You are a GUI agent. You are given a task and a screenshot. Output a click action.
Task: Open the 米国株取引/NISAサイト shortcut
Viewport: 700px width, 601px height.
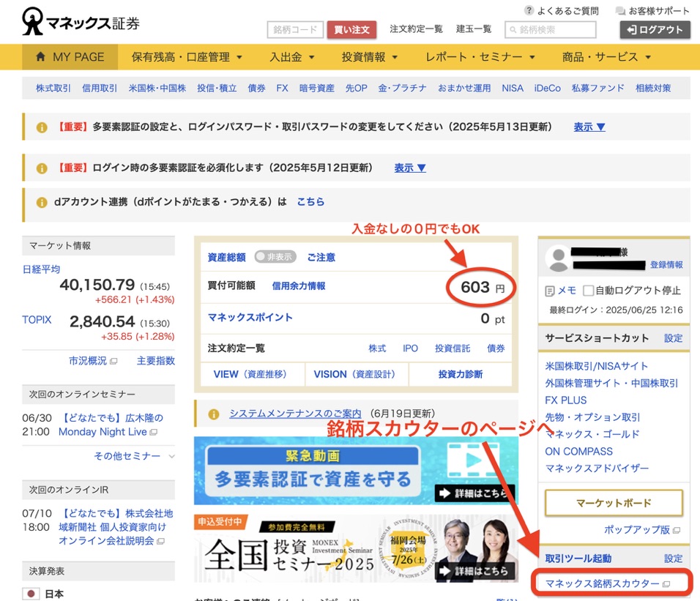point(597,366)
